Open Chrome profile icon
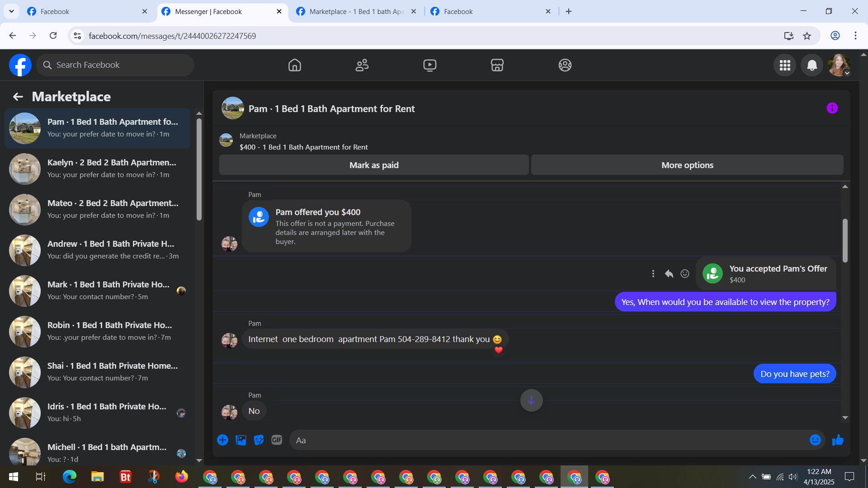The image size is (868, 488). coord(835,36)
